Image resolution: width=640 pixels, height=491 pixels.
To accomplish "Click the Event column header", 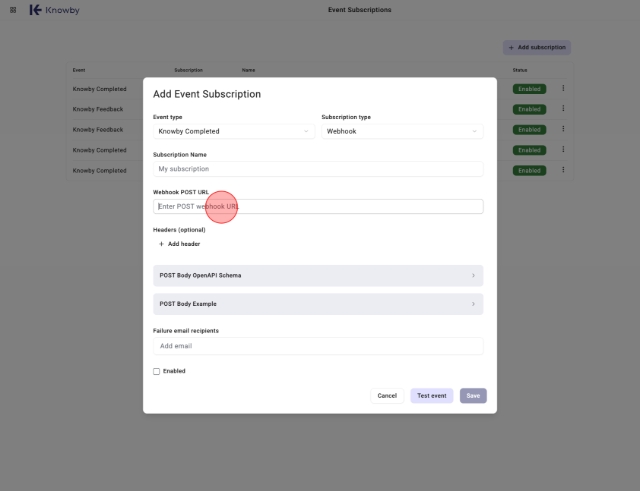I will (79, 70).
